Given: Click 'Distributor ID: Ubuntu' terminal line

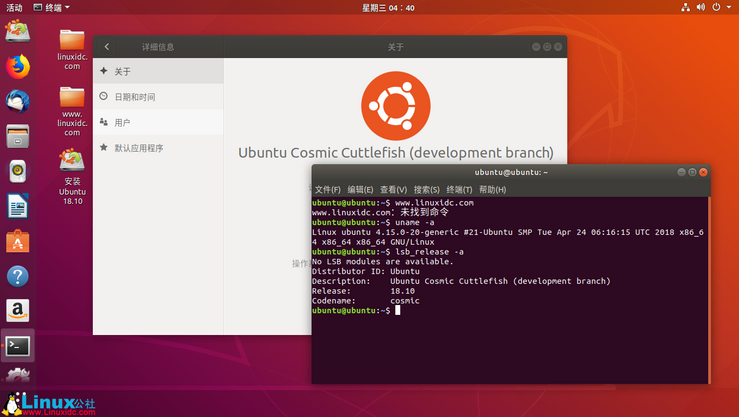Looking at the screenshot, I should point(366,271).
